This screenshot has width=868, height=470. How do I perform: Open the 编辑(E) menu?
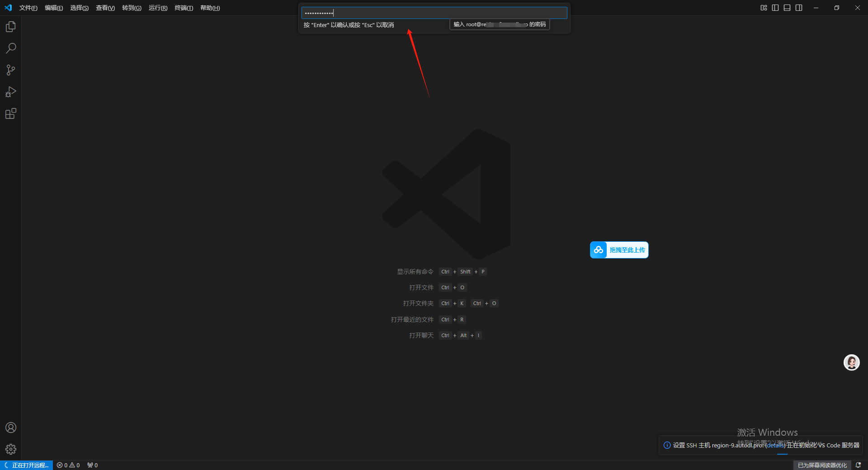[54, 8]
